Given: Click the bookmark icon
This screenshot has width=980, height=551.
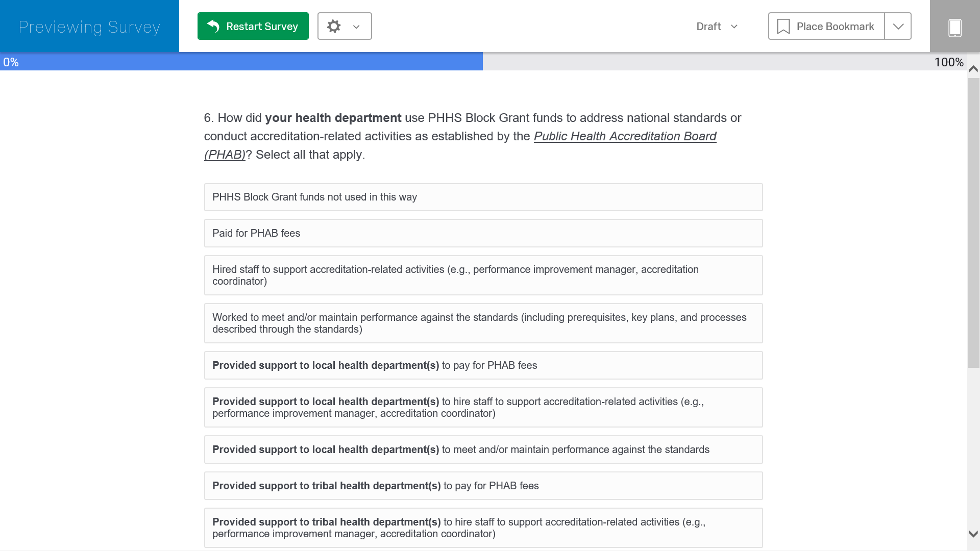Looking at the screenshot, I should (783, 27).
